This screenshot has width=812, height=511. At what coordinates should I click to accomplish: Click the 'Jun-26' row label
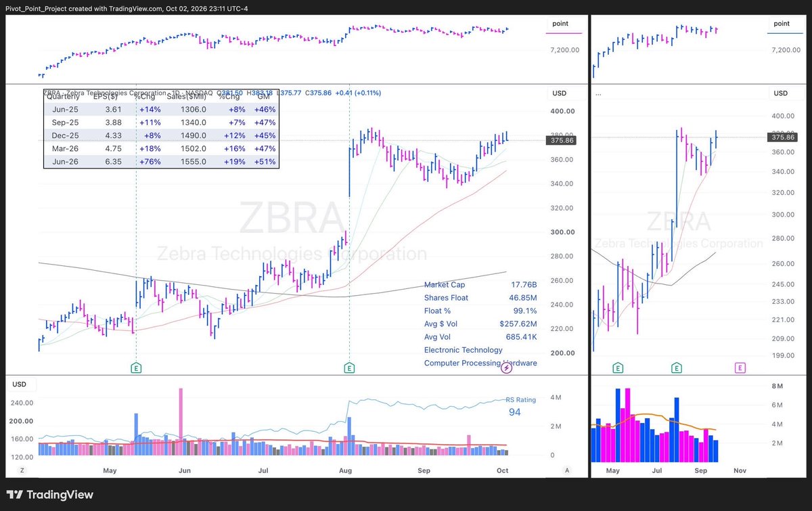(x=65, y=162)
